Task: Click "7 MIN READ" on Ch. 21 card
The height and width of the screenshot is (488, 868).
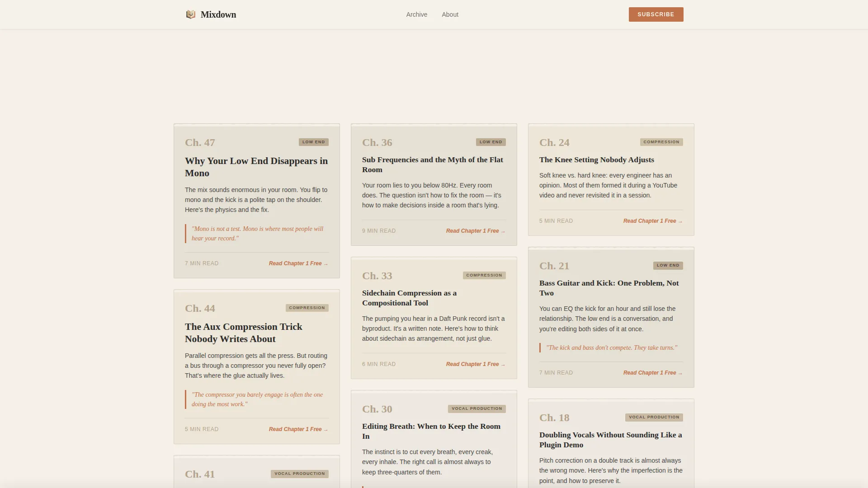Action: (x=556, y=373)
